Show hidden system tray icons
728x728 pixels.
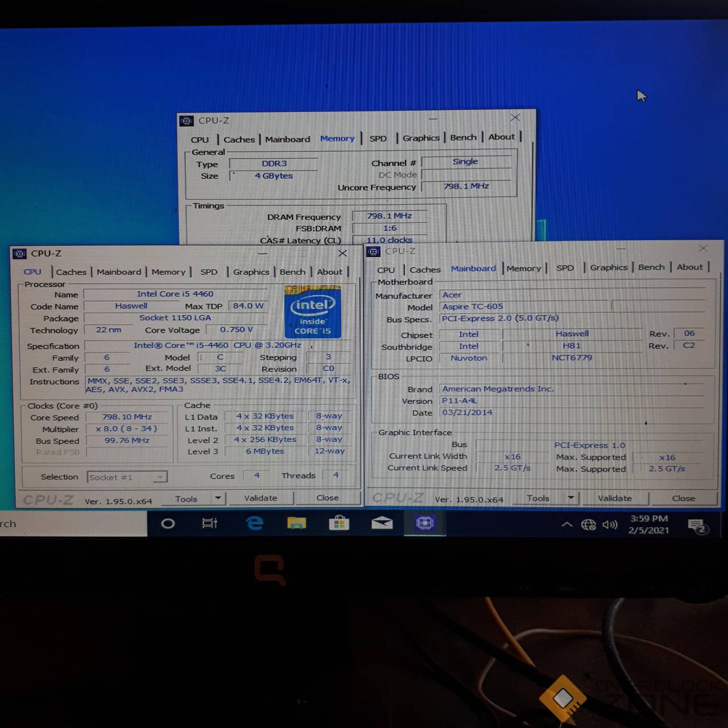tap(566, 524)
